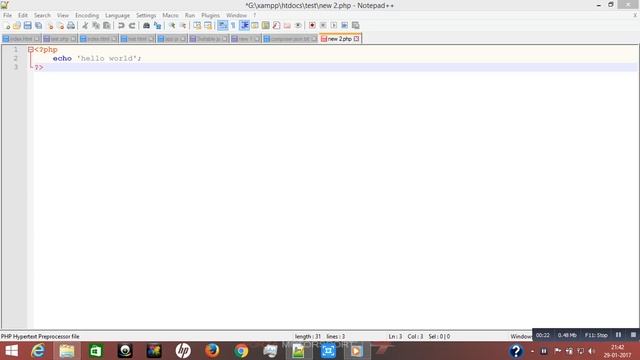Create a new document with the New icon

pos(7,25)
